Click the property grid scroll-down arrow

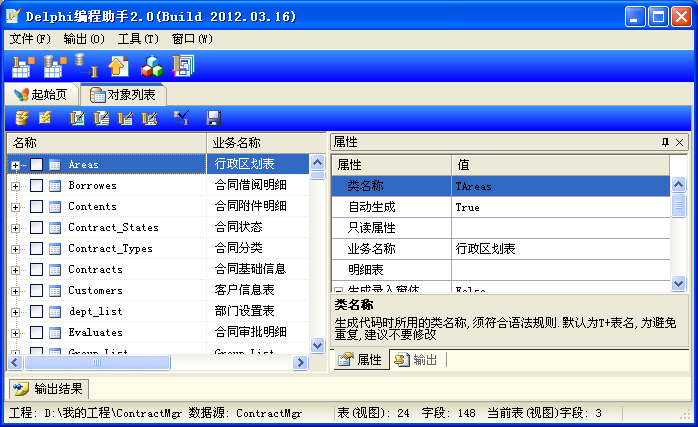pyautogui.click(x=678, y=283)
